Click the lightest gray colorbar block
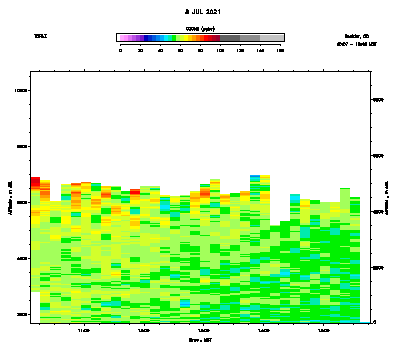The image size is (400, 360). point(272,38)
